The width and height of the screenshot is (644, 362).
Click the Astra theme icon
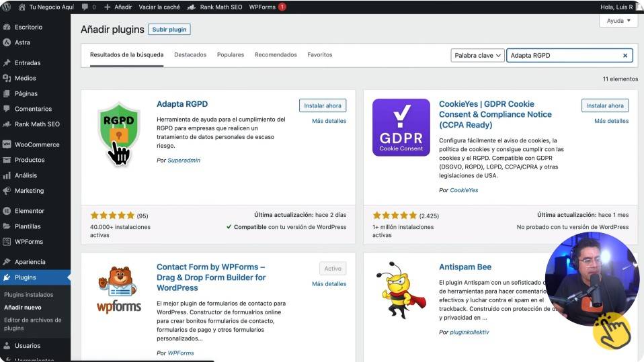point(7,42)
